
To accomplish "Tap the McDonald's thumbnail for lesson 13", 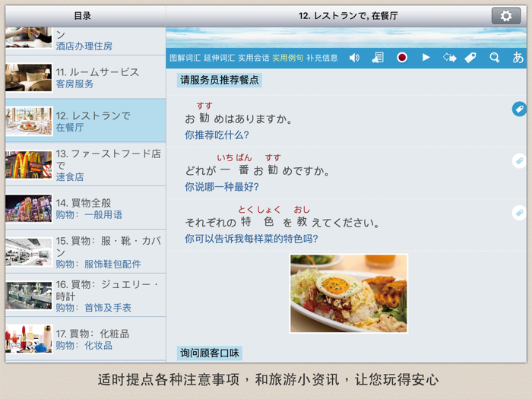I will (29, 165).
